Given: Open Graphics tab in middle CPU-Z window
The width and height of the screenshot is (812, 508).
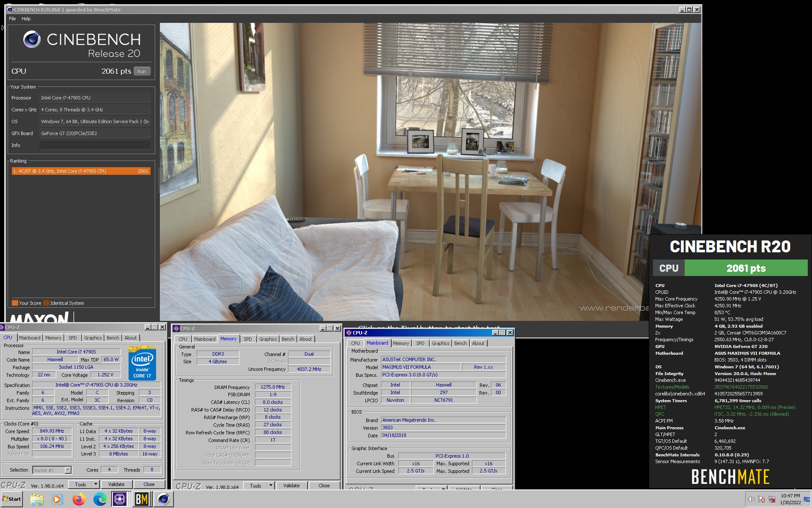Looking at the screenshot, I should tap(268, 339).
